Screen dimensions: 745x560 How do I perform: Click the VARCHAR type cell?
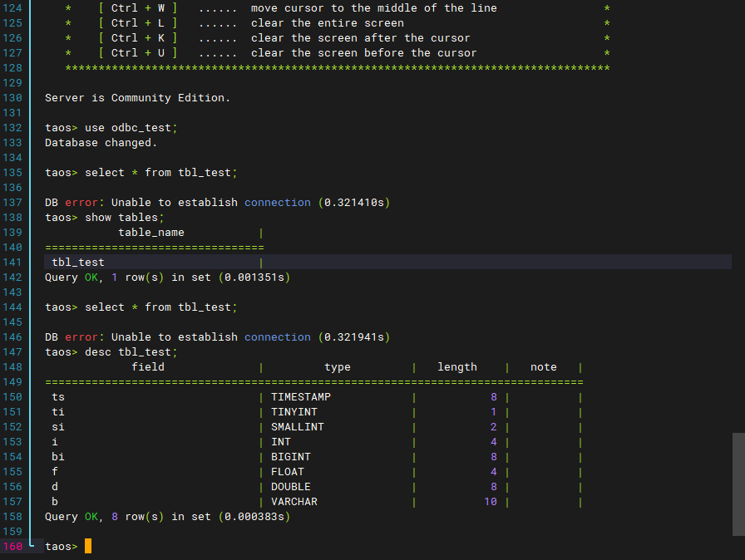click(294, 502)
